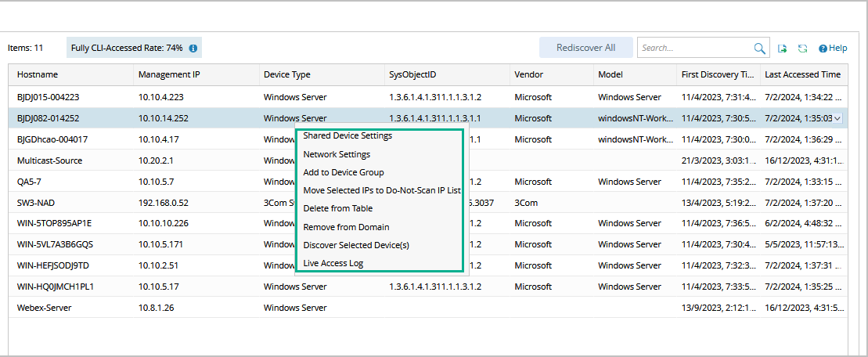This screenshot has width=868, height=357.
Task: Click the magnifier icon in the search box
Action: (759, 49)
